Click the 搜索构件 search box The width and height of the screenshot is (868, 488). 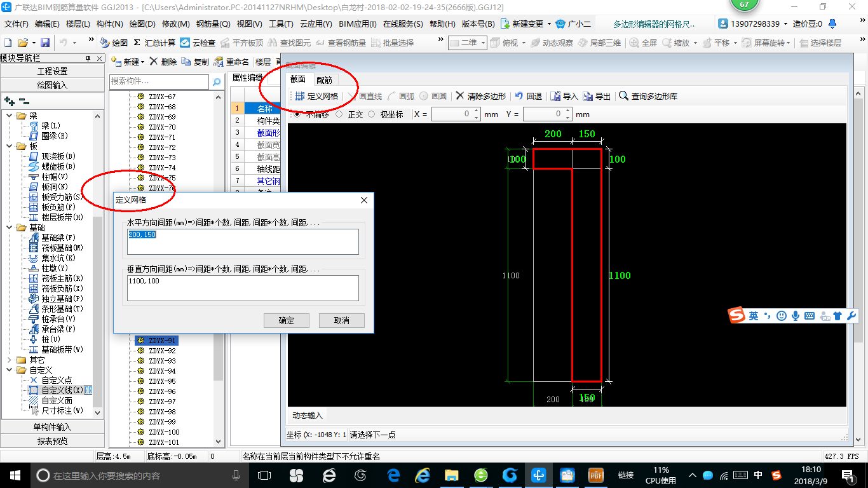pyautogui.click(x=159, y=81)
